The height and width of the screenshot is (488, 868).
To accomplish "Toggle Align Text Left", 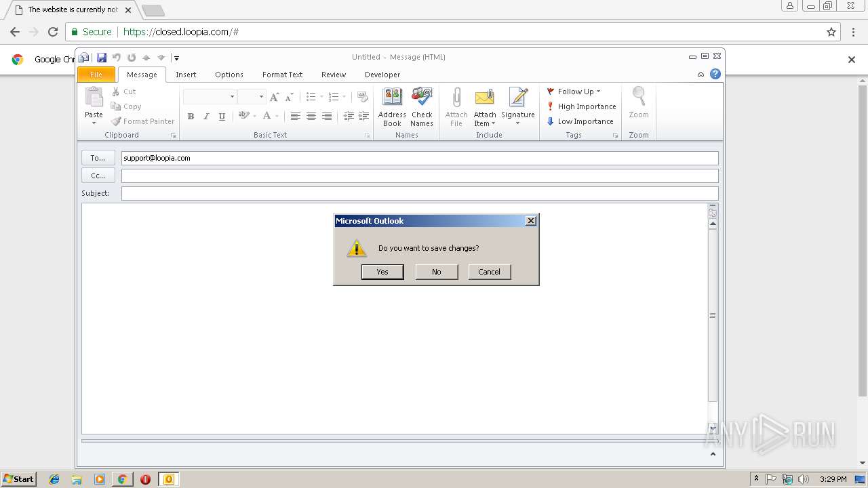I will [x=295, y=117].
